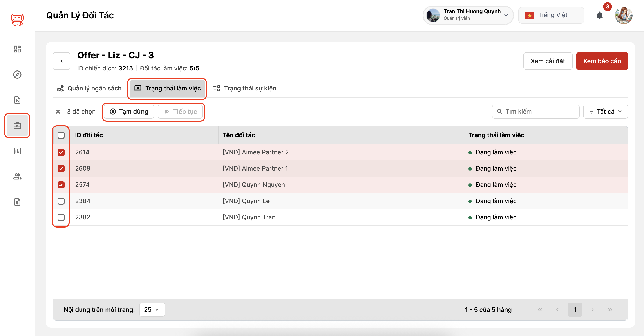Viewport: 644px width, 336px height.
Task: Open rows per page dropdown showing 25
Action: click(x=152, y=309)
